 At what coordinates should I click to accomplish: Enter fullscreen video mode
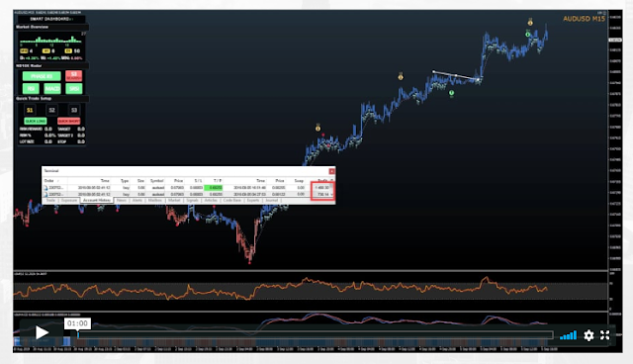(x=604, y=335)
